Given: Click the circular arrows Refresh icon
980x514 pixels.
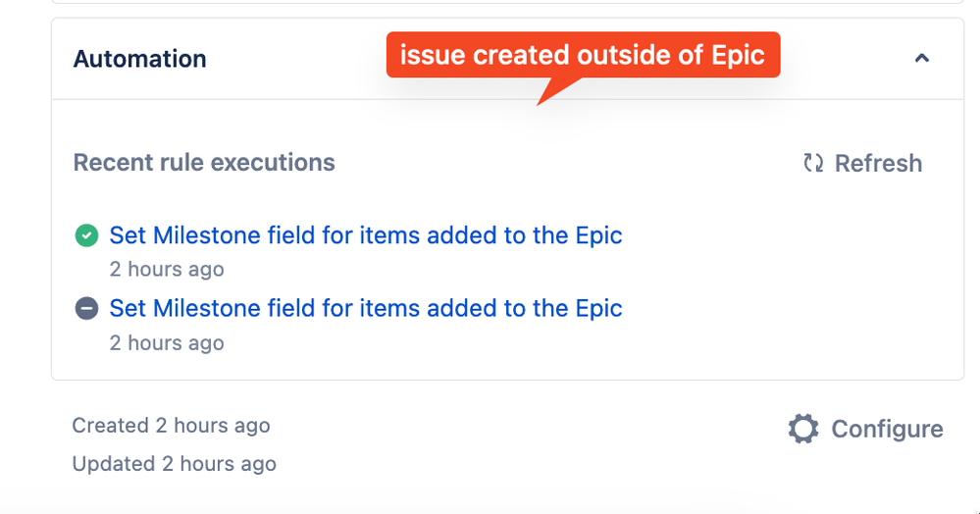Looking at the screenshot, I should pyautogui.click(x=813, y=163).
